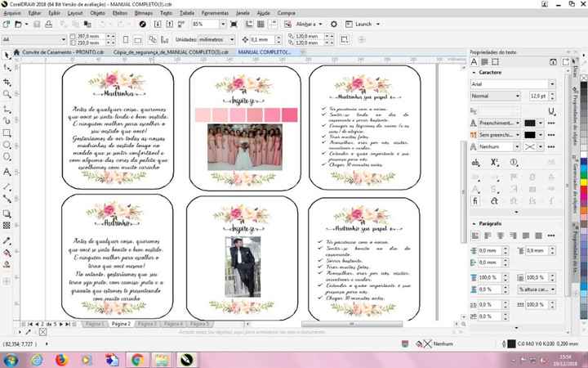Open Firefox from the Windows taskbar

coord(61,360)
